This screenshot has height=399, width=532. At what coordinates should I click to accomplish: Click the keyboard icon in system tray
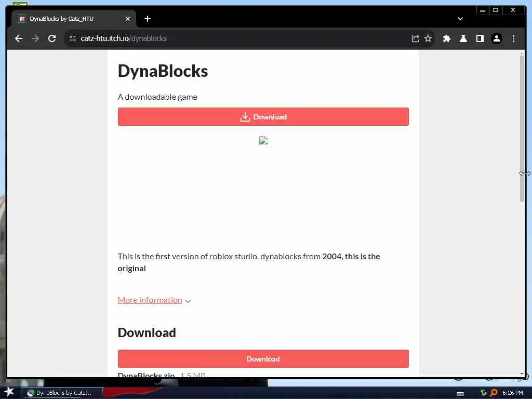click(460, 394)
